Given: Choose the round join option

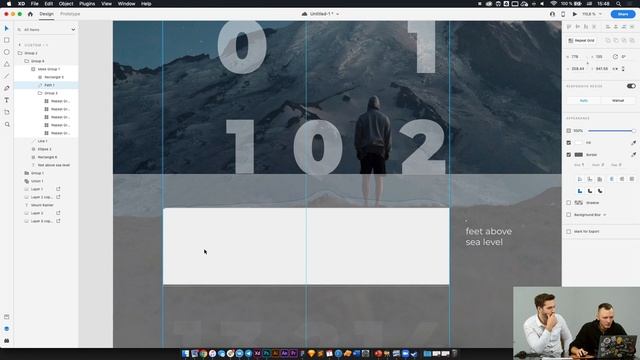Looking at the screenshot, I should (x=590, y=191).
